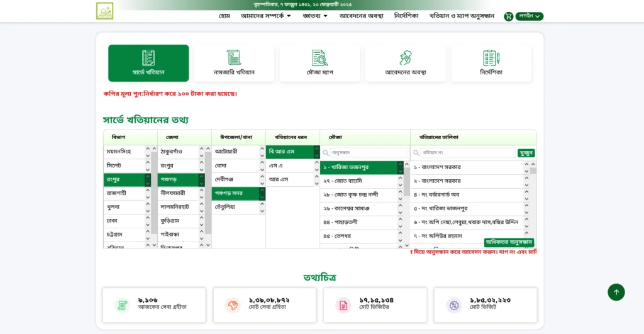The image size is (644, 334).
Task: Select পঞ্চগড় সদর upazila
Action: point(238,193)
